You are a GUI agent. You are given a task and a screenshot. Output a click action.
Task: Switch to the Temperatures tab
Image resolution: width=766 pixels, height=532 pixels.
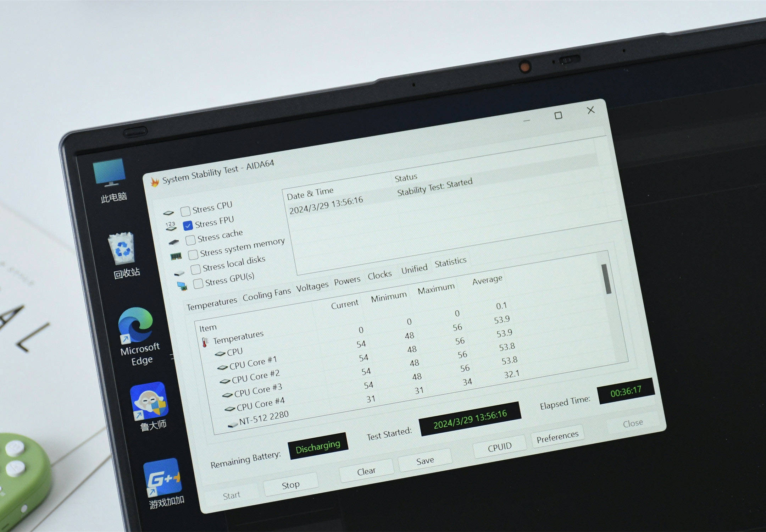(212, 304)
